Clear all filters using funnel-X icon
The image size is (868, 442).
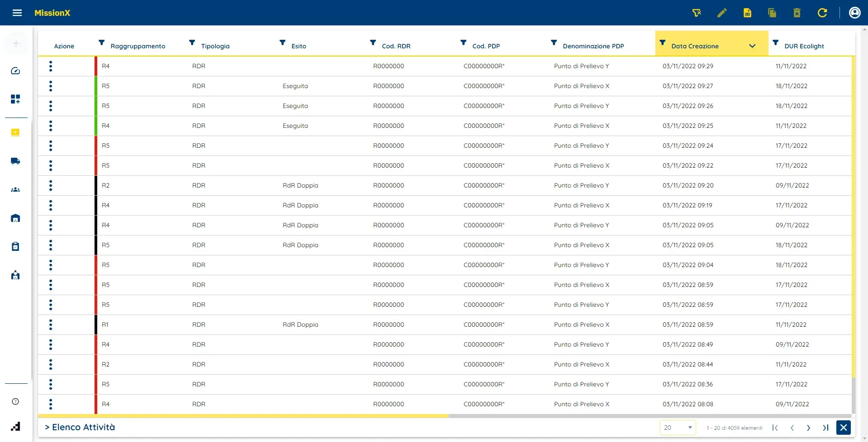(x=697, y=13)
